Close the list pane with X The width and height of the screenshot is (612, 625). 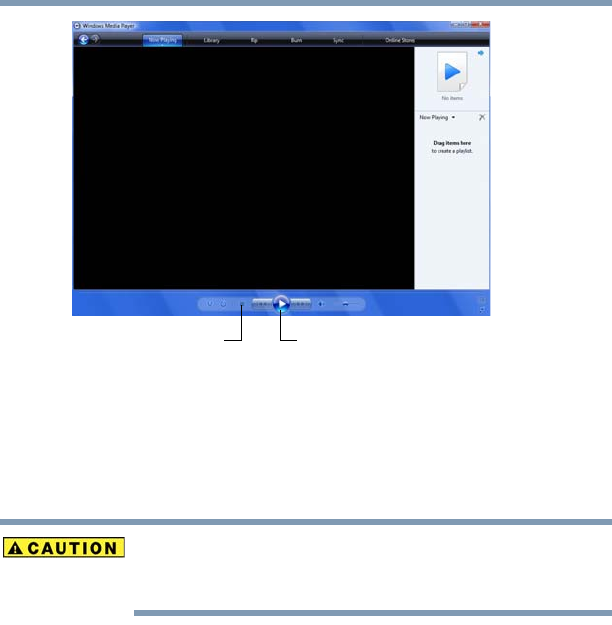tap(482, 117)
